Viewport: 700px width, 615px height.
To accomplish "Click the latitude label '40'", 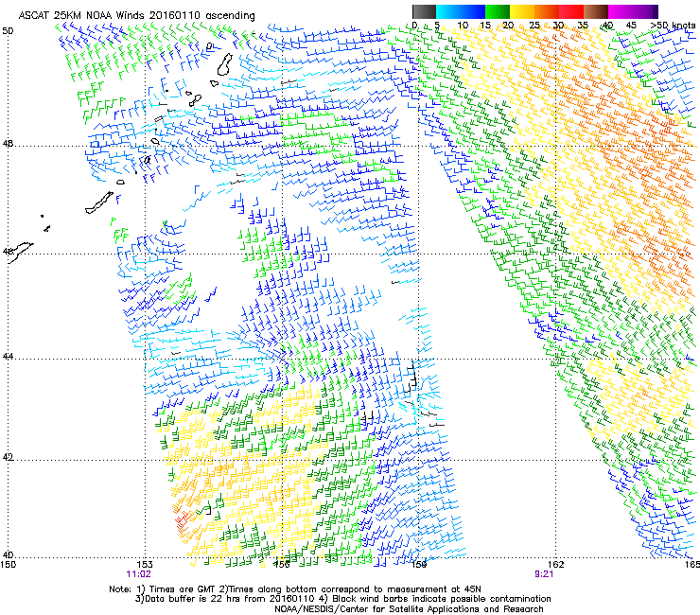I will 8,555.
